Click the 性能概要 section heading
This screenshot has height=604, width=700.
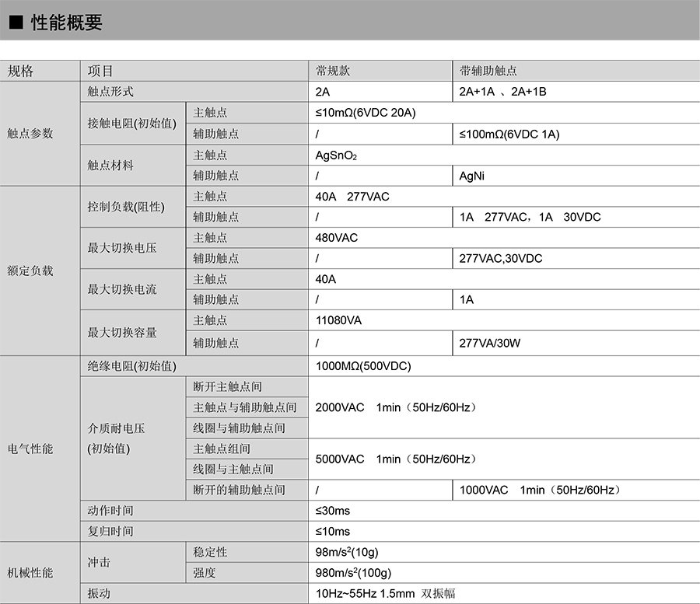(x=66, y=23)
